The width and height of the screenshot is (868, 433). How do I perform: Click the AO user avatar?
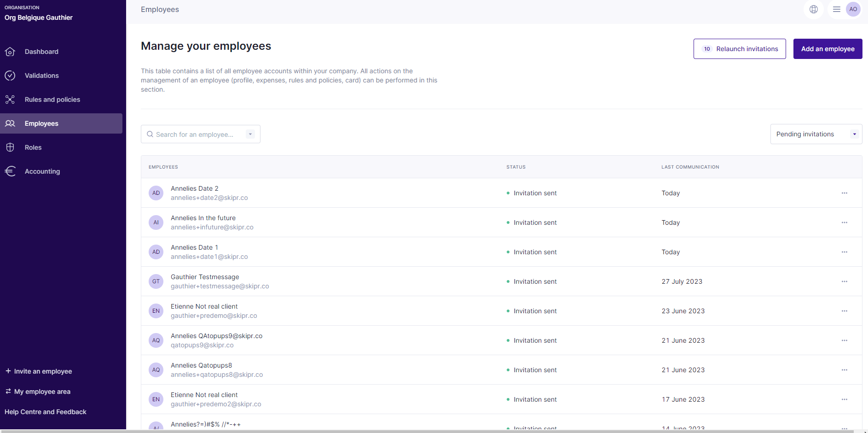(853, 9)
